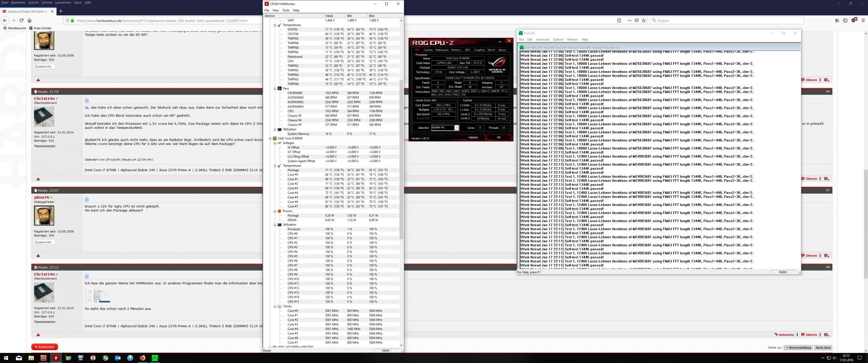
Task: Open the Erste Schritte bookmark
Action: (x=40, y=28)
